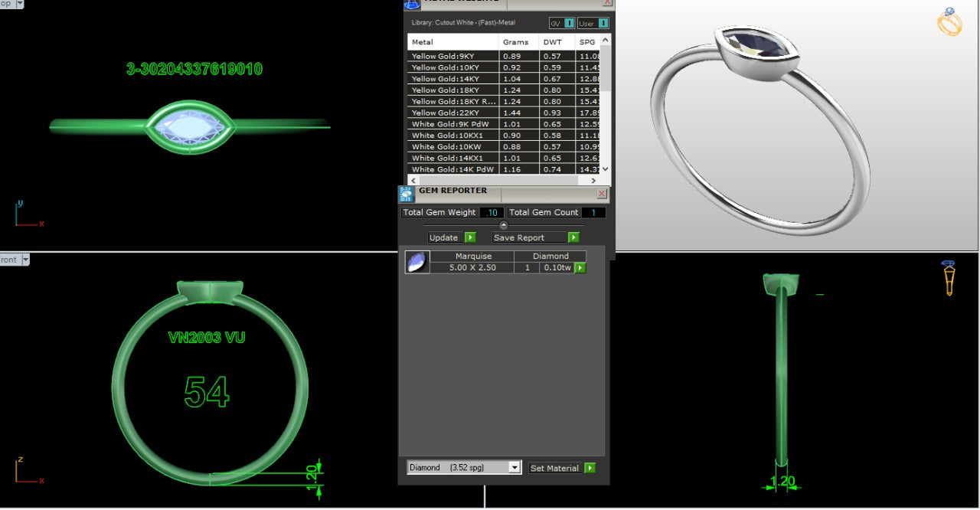Click the Total Gem Weight value field
This screenshot has width=980, height=510.
(492, 213)
